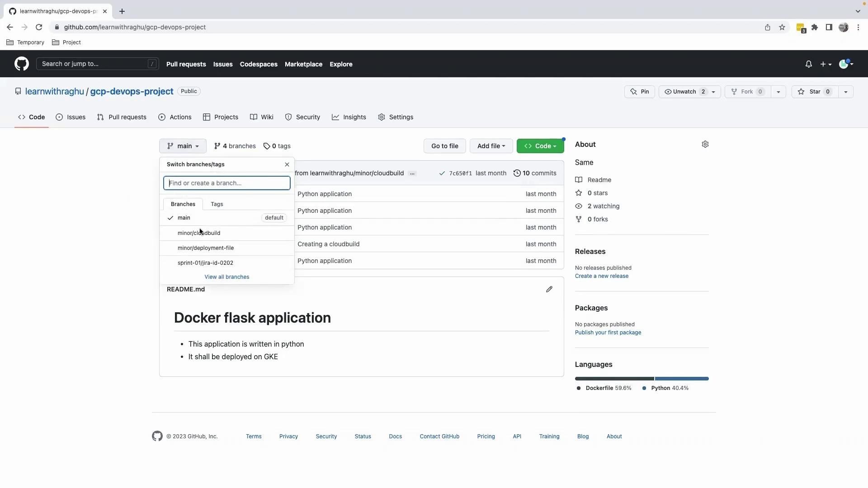Open the notifications bell
868x488 pixels.
pos(808,64)
